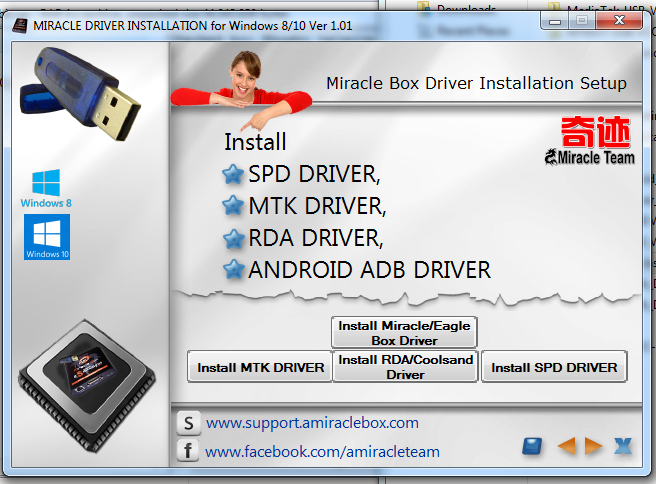Click the Install MTK DRIVER button
The height and width of the screenshot is (484, 656).
point(260,367)
